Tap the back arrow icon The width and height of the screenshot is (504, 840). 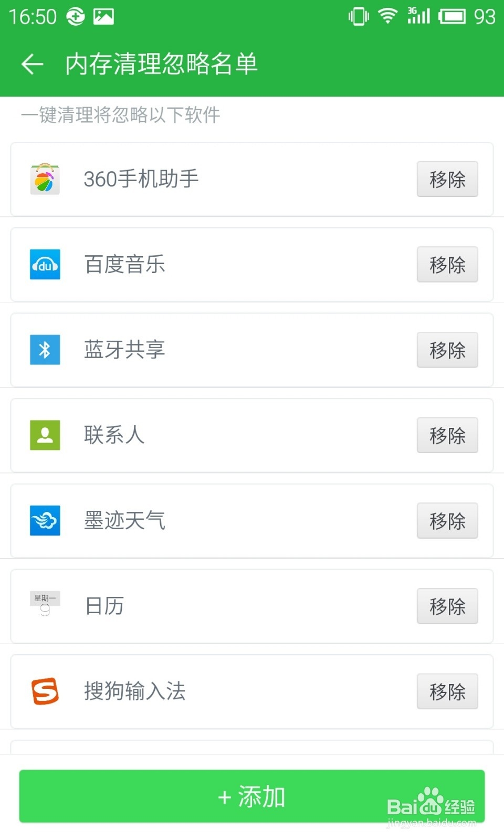[33, 64]
